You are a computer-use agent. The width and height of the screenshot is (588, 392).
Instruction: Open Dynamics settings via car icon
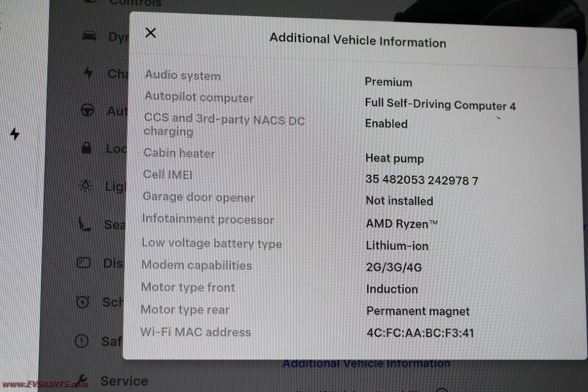89,35
